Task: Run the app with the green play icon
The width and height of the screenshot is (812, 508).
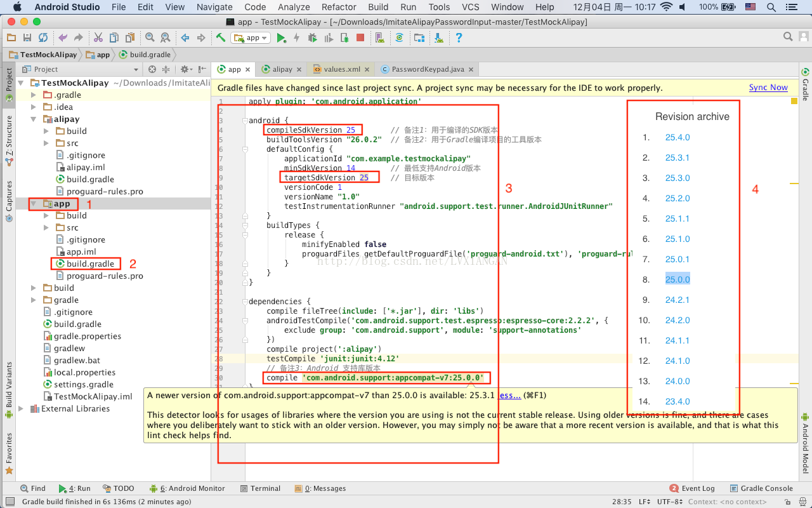Action: [281, 38]
